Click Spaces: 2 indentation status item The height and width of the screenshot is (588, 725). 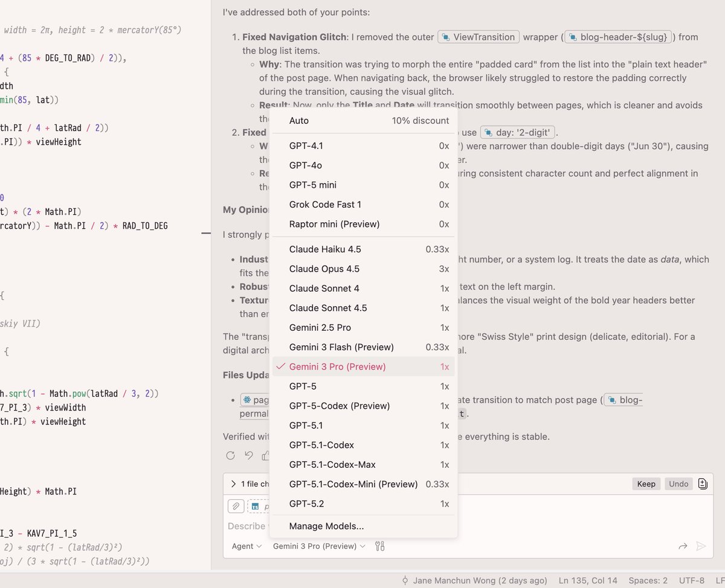pos(648,581)
